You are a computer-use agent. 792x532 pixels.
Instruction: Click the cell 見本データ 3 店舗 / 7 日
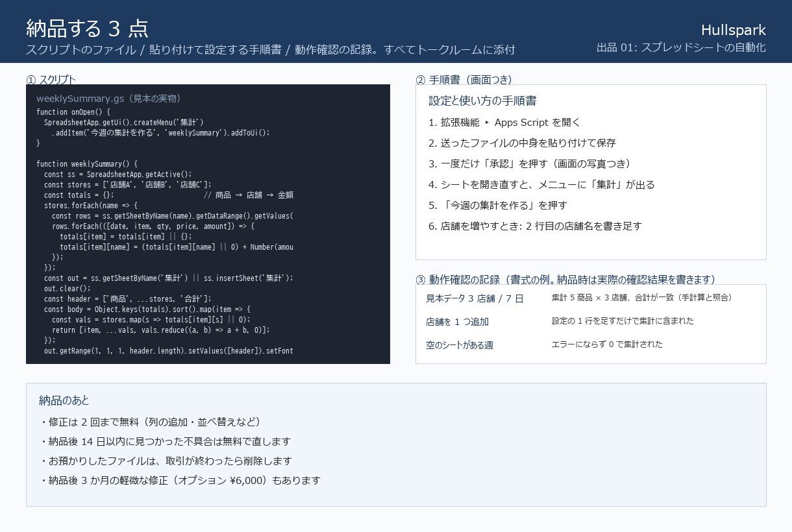(x=475, y=298)
